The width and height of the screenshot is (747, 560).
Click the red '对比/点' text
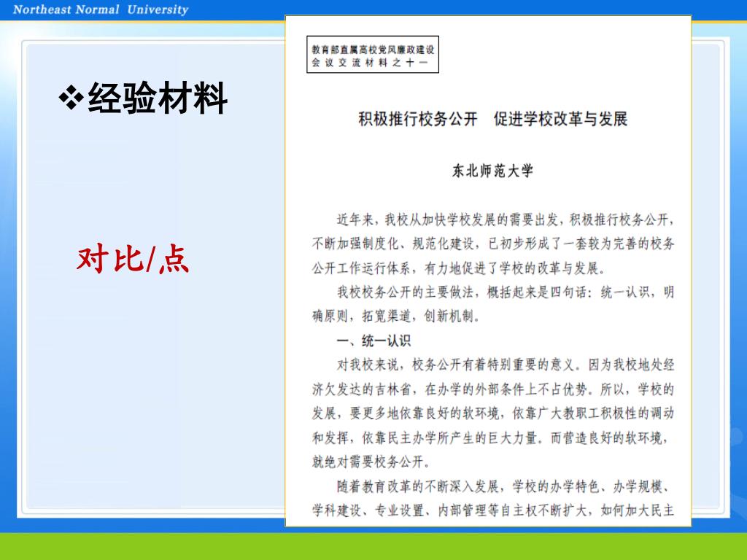(x=133, y=259)
